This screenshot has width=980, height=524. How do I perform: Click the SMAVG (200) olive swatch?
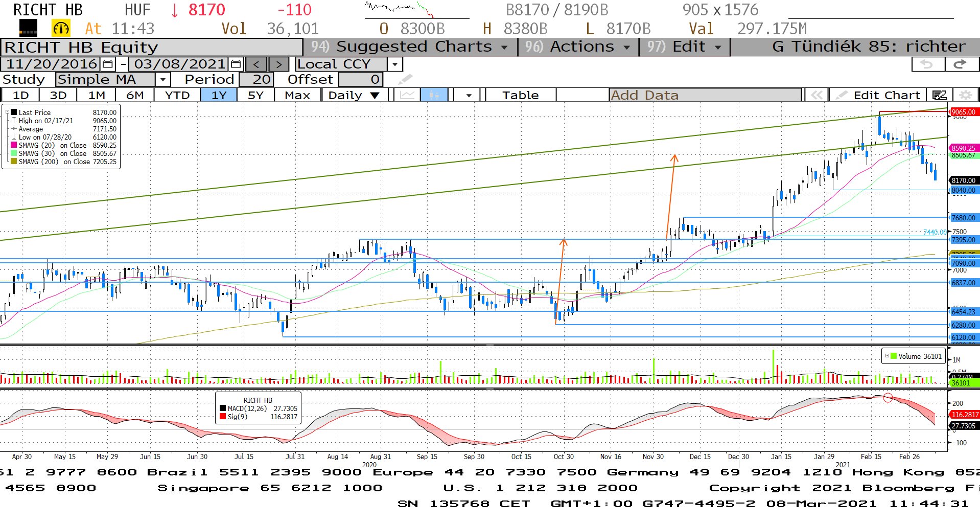14,162
